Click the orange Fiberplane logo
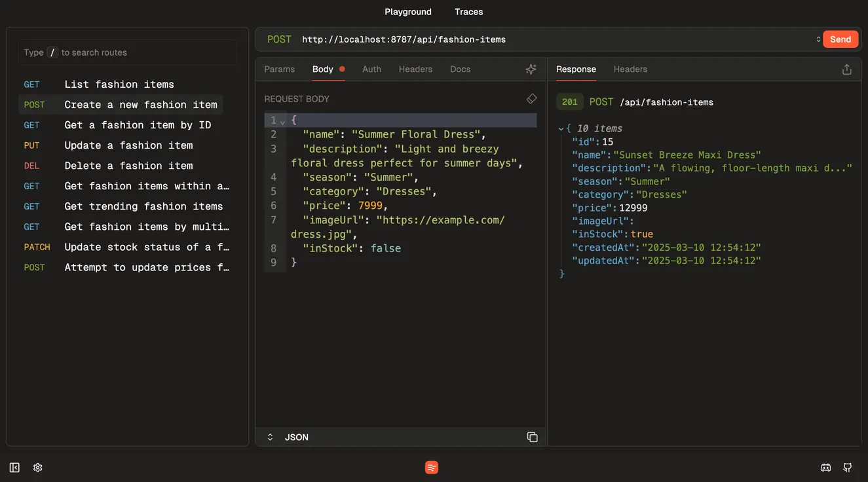This screenshot has height=482, width=868. point(430,466)
